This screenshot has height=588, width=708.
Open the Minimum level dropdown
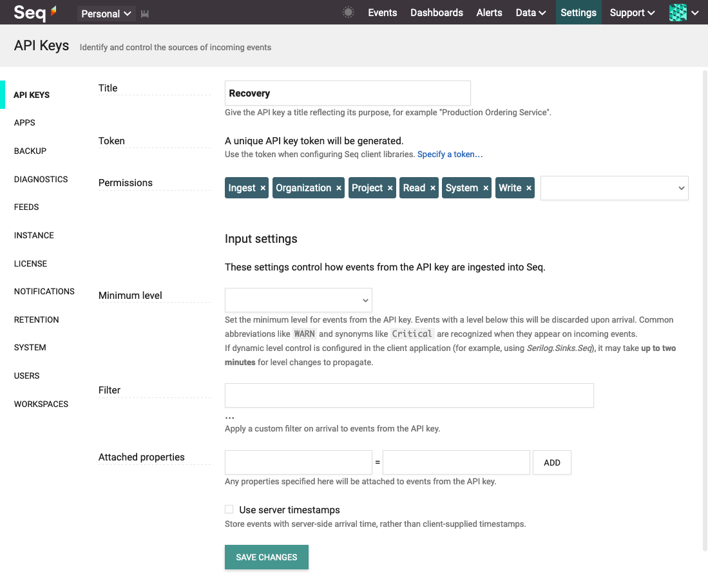[x=298, y=300]
